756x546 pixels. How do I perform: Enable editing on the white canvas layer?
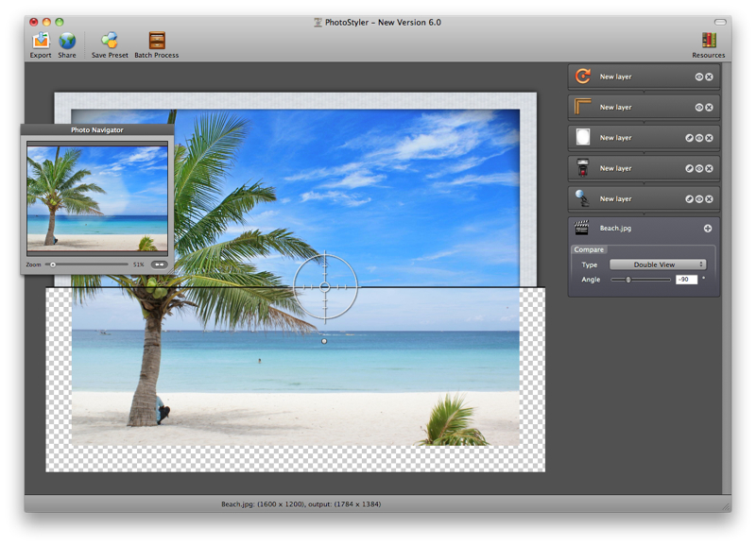pos(688,136)
